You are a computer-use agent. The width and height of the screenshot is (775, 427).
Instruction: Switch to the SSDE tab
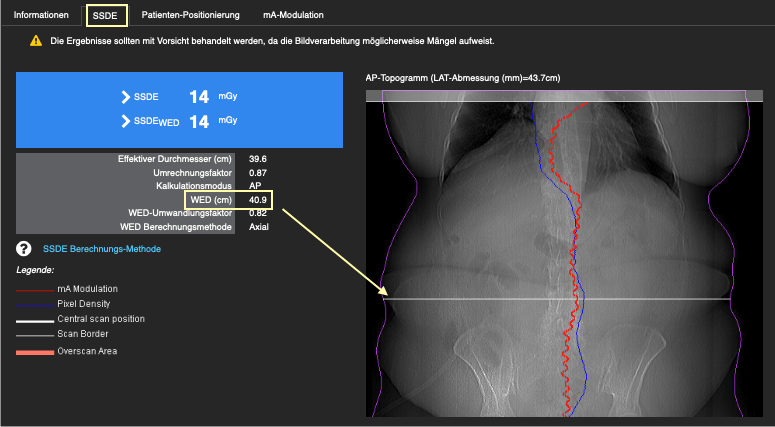(x=105, y=15)
